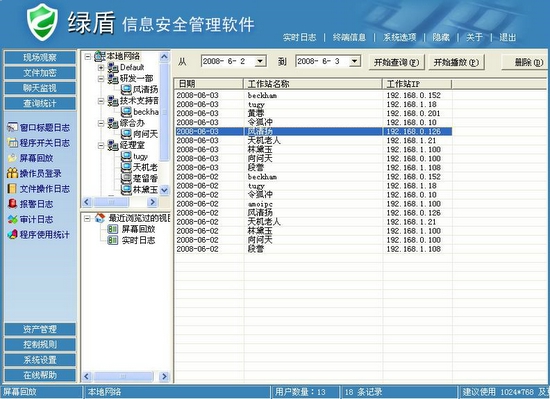Select the 林黛玉 row dated 2008-06-03
Viewport: 550px width, 399px height.
pos(314,150)
